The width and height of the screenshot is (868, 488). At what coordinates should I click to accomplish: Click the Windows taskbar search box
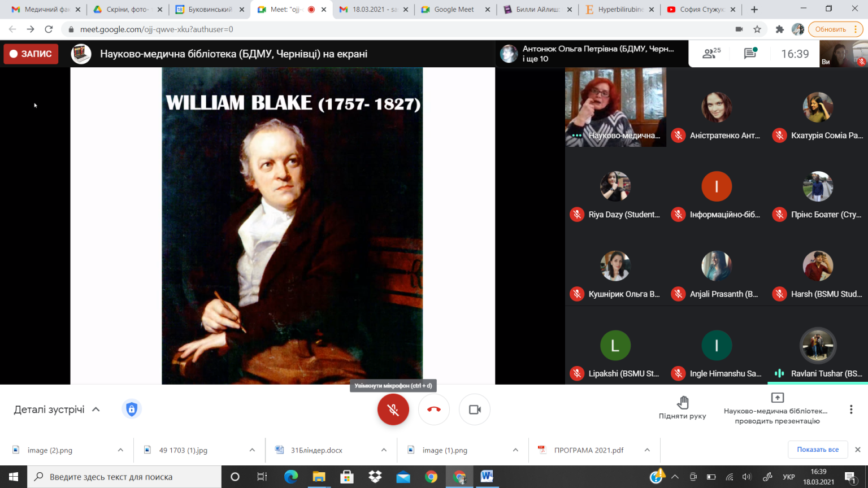pos(124,477)
